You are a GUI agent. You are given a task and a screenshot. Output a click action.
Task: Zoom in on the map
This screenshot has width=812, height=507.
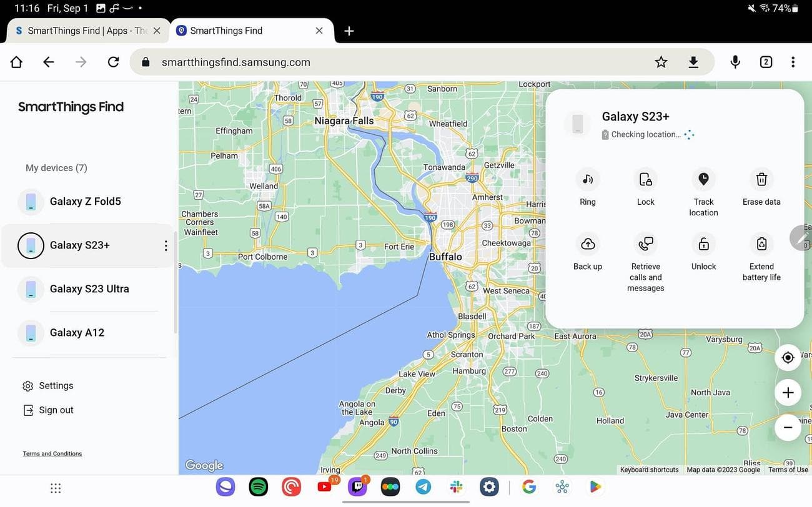[x=788, y=393]
